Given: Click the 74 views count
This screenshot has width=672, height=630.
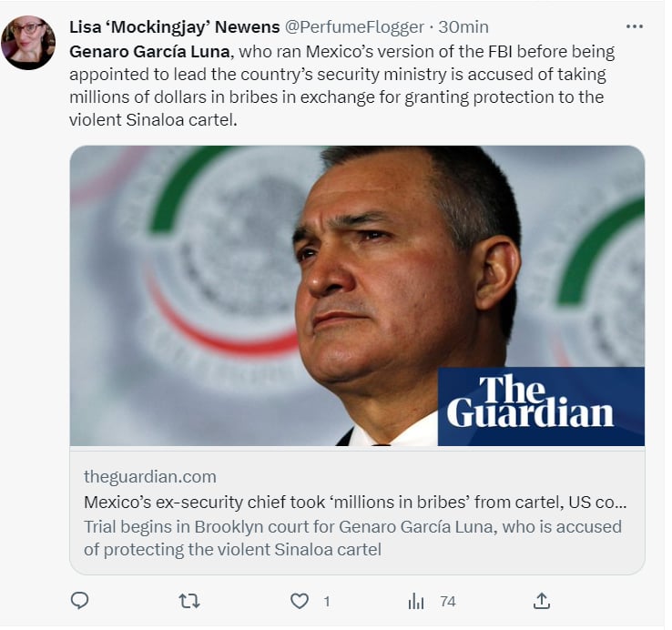Looking at the screenshot, I should 448,602.
